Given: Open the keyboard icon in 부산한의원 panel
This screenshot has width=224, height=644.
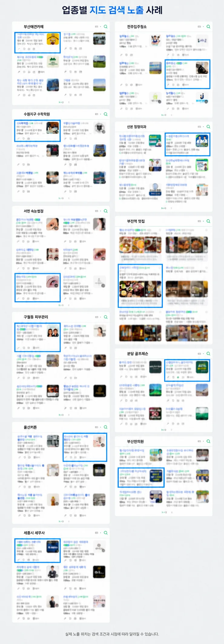Looking at the screenshot, I should (x=199, y=441).
